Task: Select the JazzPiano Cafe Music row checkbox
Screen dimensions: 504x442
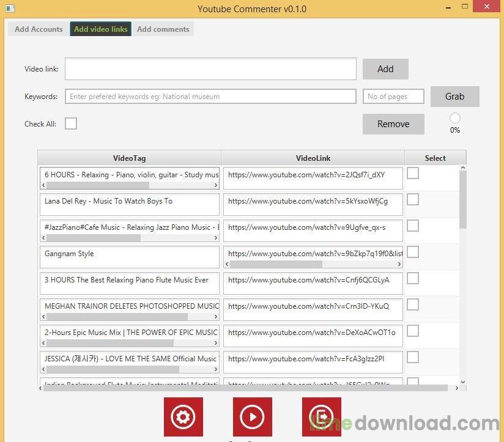Action: coord(413,226)
